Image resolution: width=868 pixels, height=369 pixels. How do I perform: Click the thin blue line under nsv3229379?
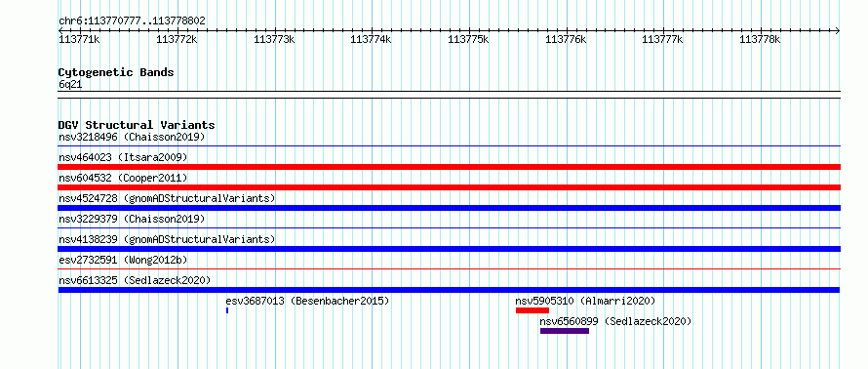[449, 227]
